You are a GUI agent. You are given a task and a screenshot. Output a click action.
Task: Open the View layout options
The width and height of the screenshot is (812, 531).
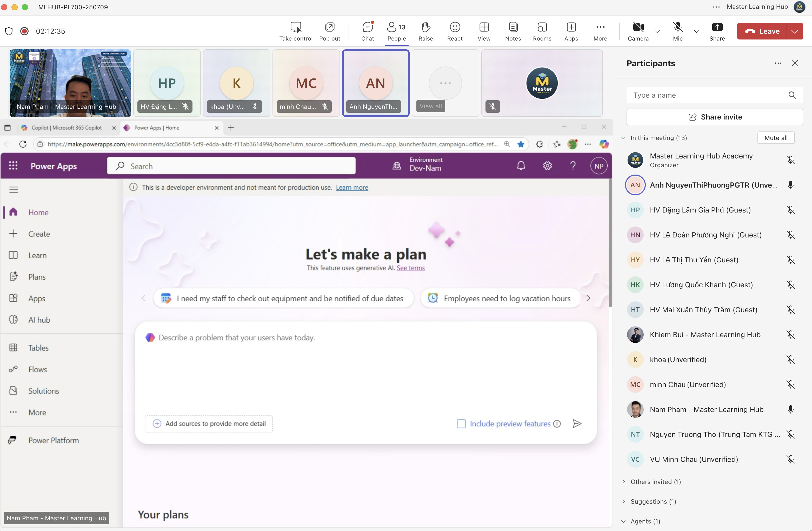[484, 31]
